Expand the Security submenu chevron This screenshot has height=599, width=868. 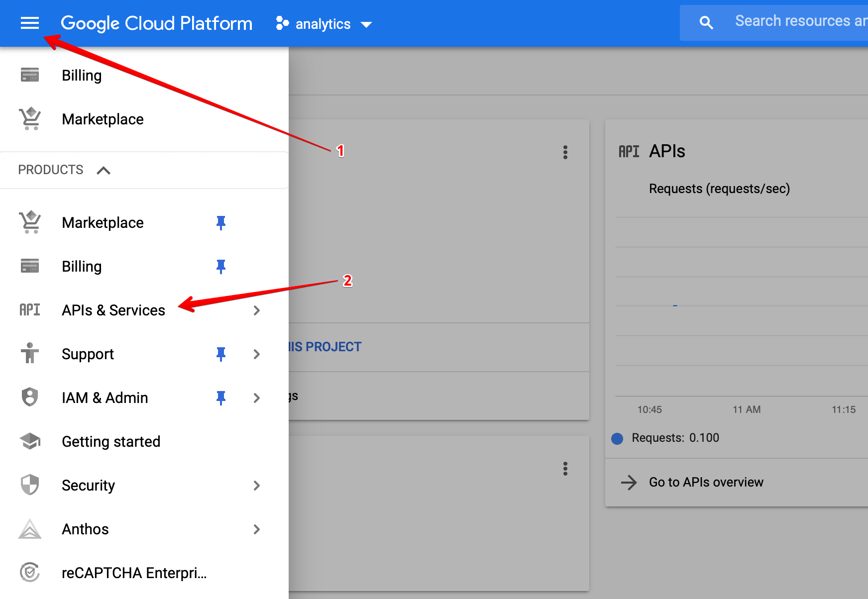[x=257, y=486]
